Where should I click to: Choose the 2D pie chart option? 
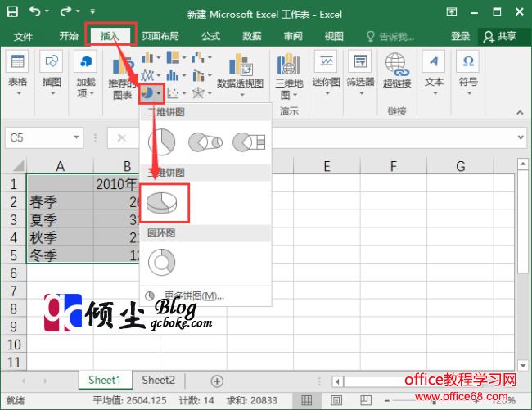[161, 142]
